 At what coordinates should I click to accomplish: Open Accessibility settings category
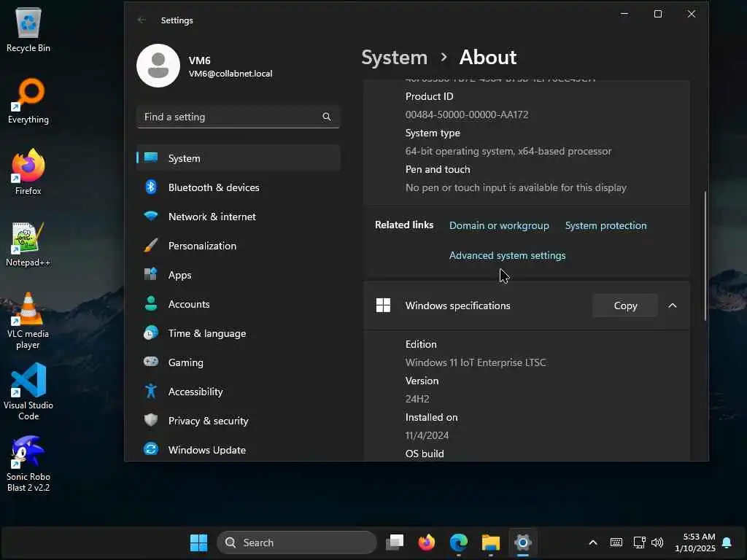coord(239,392)
